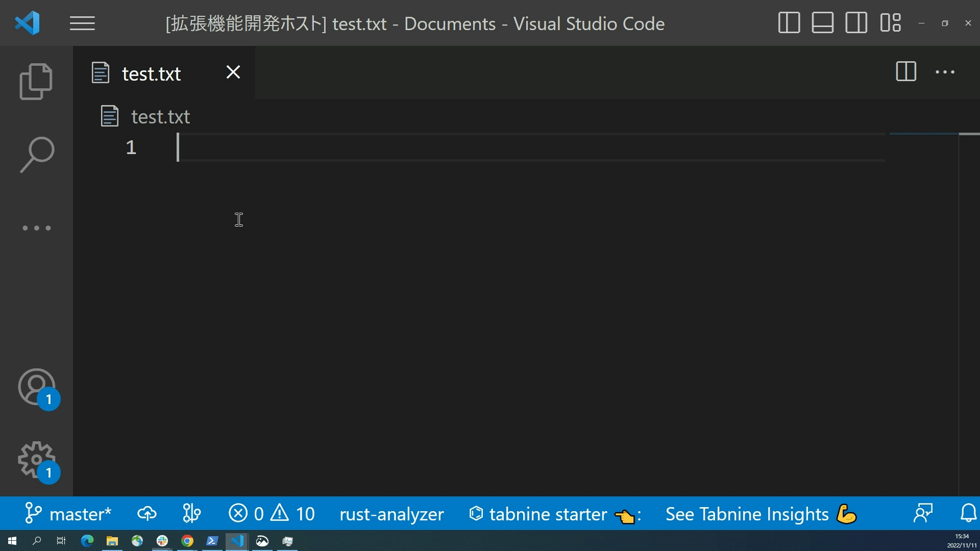Switch to PowerShell from the taskbar
The height and width of the screenshot is (551, 980).
tap(212, 541)
